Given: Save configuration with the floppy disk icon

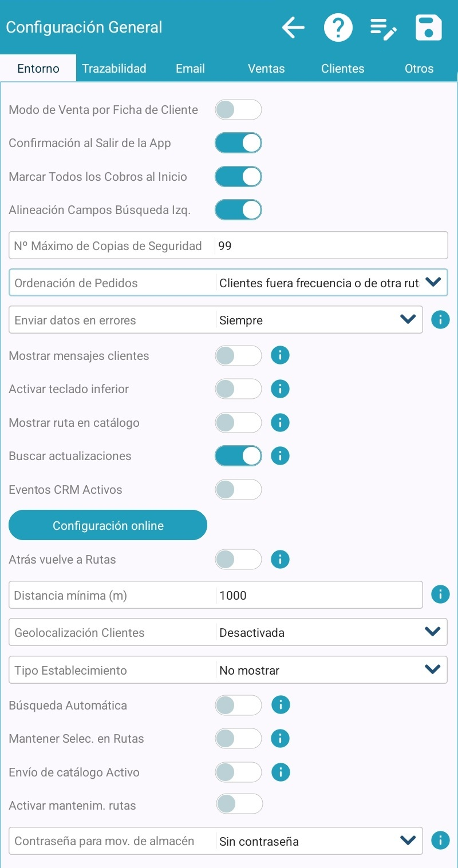Looking at the screenshot, I should click(428, 27).
